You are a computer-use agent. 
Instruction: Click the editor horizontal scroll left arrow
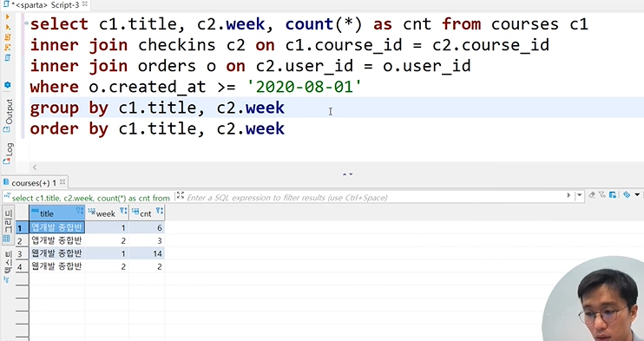[x=35, y=167]
